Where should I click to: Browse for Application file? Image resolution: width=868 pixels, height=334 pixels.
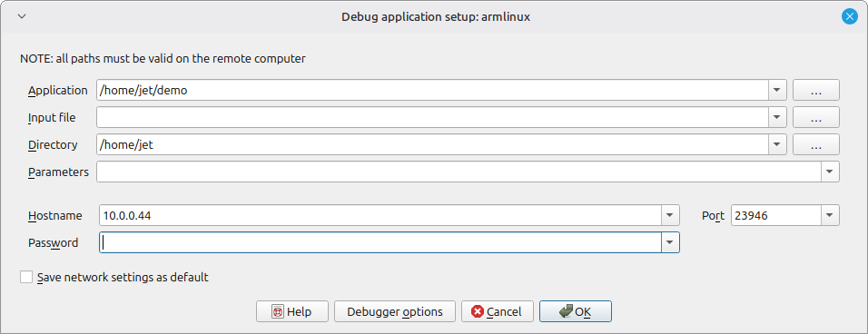coord(816,90)
